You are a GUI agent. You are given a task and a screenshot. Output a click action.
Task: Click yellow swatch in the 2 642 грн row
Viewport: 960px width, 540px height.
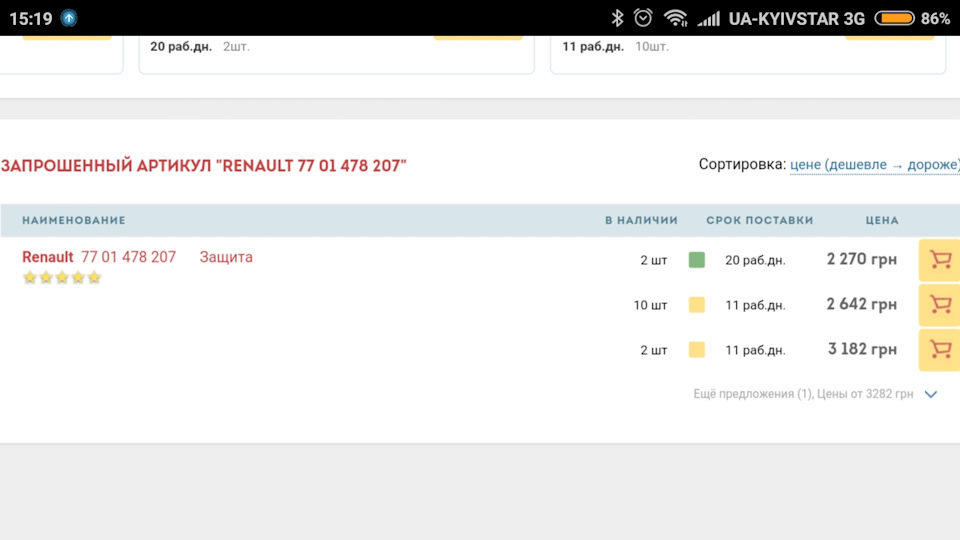(697, 305)
